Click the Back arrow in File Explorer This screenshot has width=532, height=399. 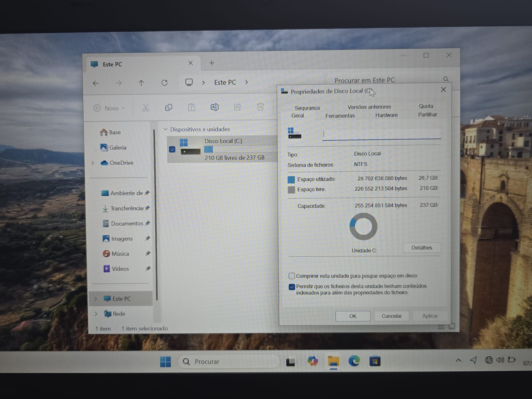[x=96, y=84]
